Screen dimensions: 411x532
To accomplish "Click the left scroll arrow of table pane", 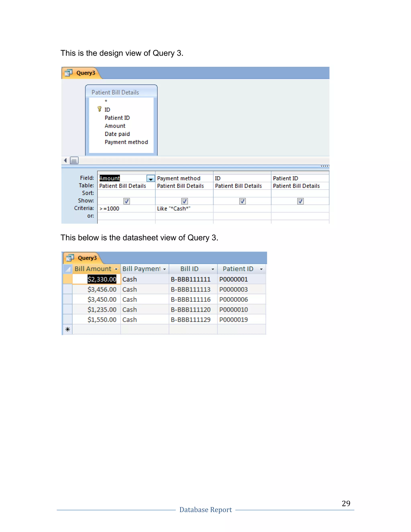I will click(65, 160).
